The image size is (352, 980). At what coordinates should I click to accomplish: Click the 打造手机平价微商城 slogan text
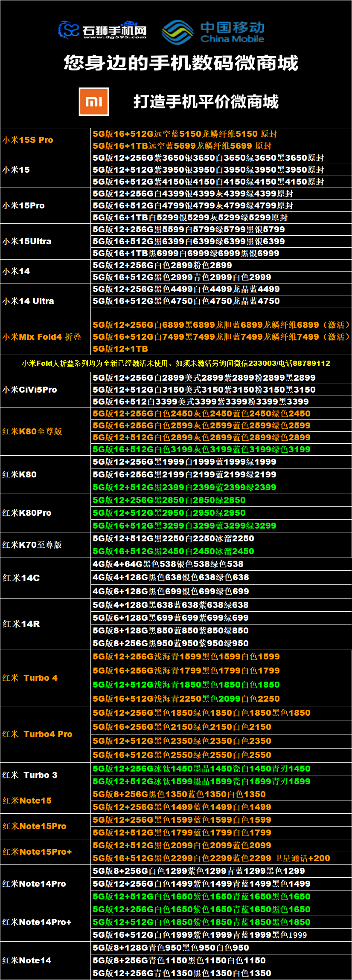[x=206, y=102]
